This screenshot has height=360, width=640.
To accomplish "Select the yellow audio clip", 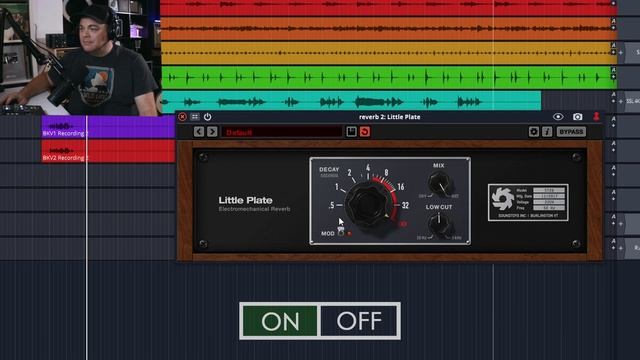I will (389, 53).
